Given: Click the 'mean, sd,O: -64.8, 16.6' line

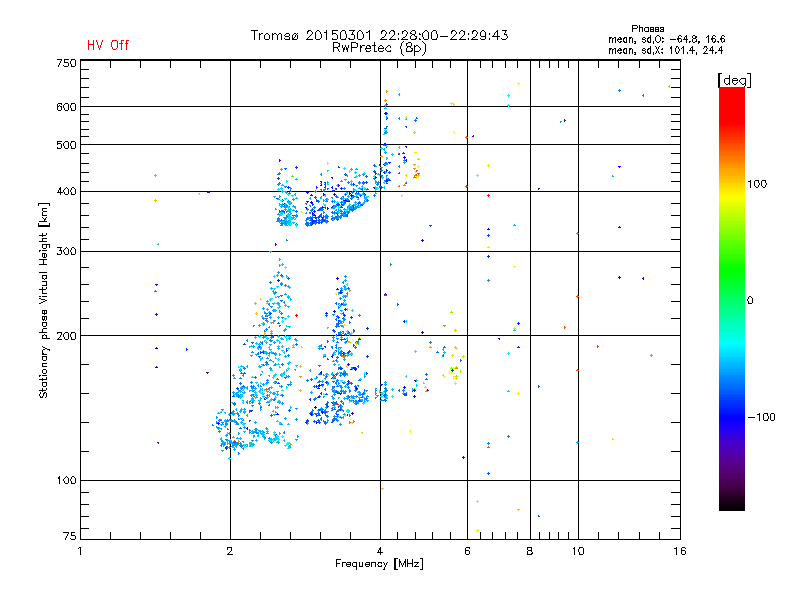Looking at the screenshot, I should click(x=666, y=39).
